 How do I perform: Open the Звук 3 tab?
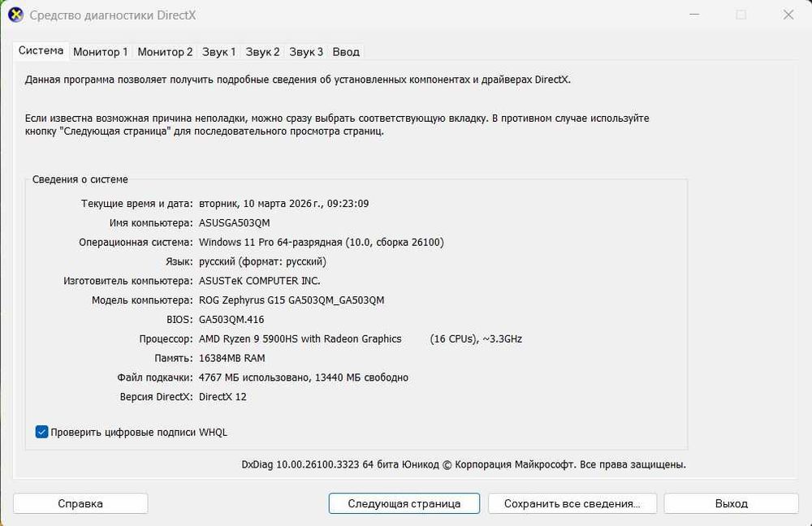click(305, 52)
